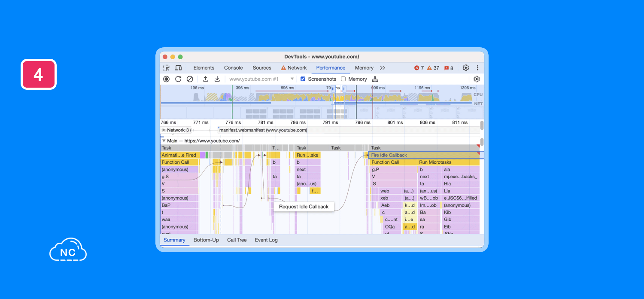The width and height of the screenshot is (644, 299).
Task: Click the Run Microtasks bar under Fire Idle Callback
Action: pos(448,162)
